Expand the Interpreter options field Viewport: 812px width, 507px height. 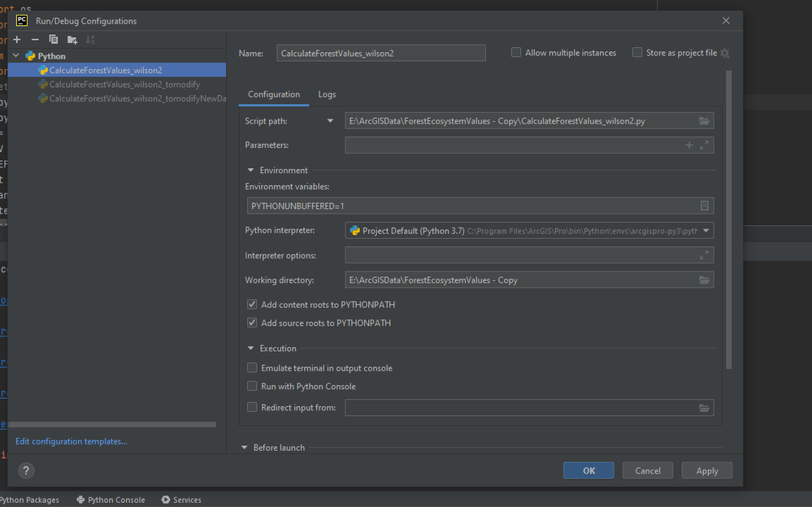(704, 256)
